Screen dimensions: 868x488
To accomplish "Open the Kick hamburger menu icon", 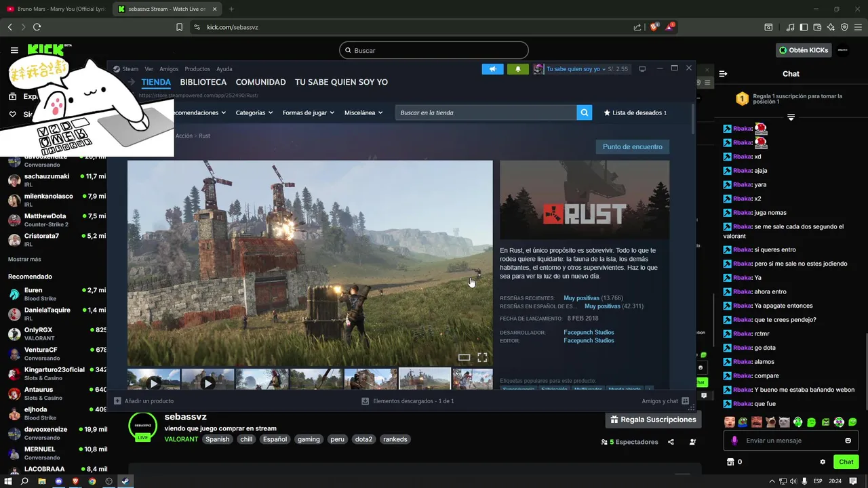I will click(x=14, y=50).
